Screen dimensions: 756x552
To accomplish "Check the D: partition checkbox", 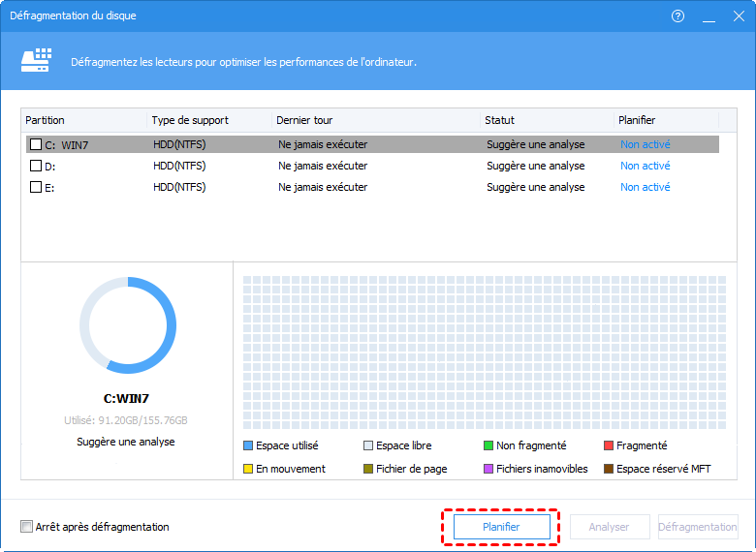I will coord(36,166).
